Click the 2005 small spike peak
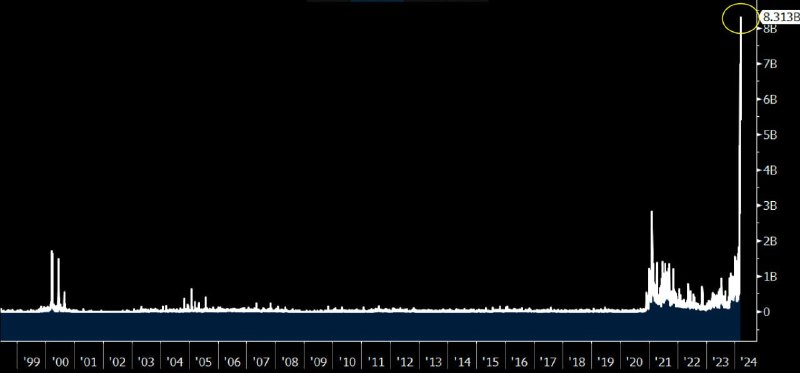 click(191, 290)
